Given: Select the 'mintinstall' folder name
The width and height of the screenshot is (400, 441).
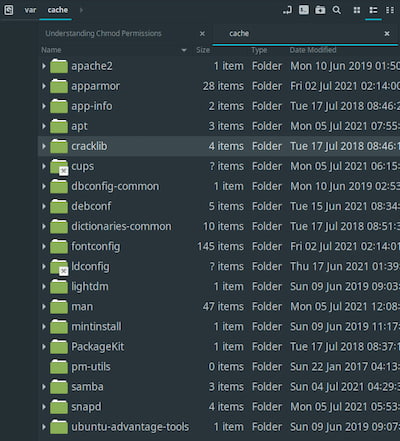Looking at the screenshot, I should coord(96,326).
